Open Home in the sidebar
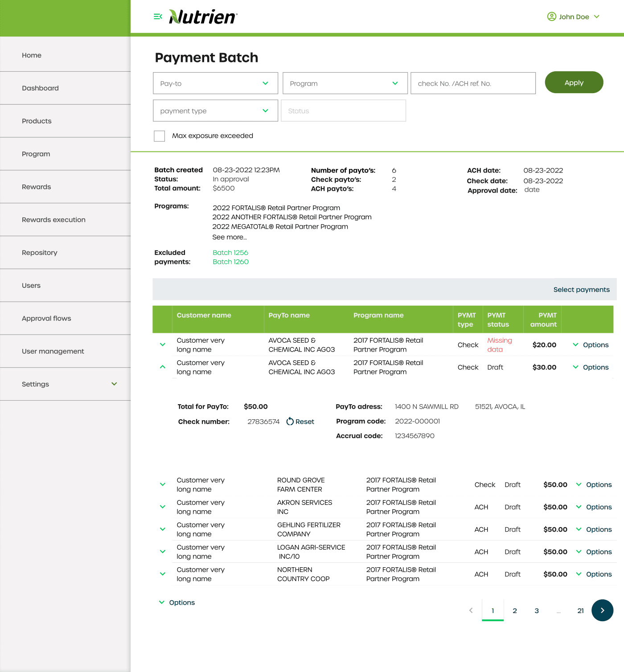The height and width of the screenshot is (672, 624). (x=65, y=55)
